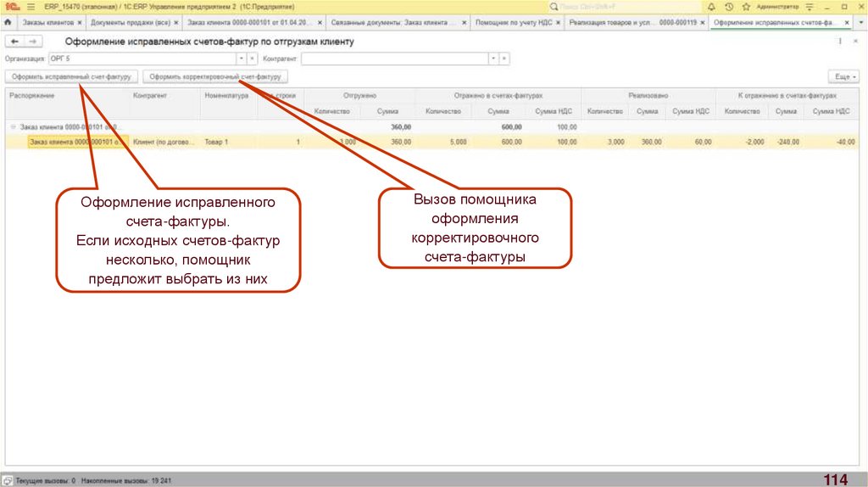
Task: Open notifications bell icon
Action: 711,7
